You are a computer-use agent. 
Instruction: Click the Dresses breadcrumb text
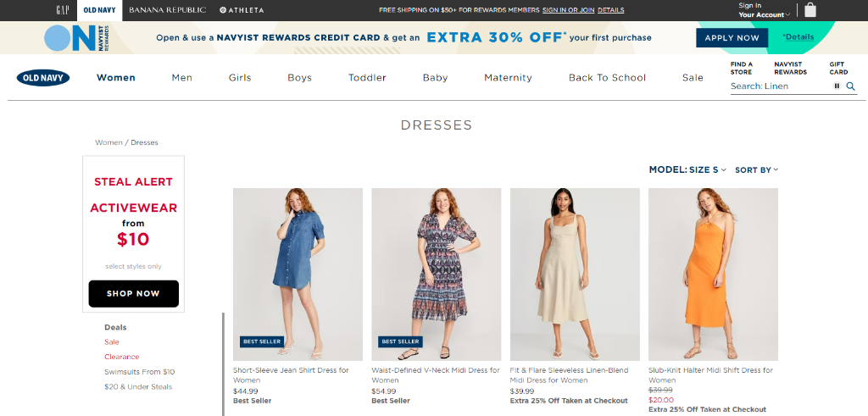click(x=144, y=142)
